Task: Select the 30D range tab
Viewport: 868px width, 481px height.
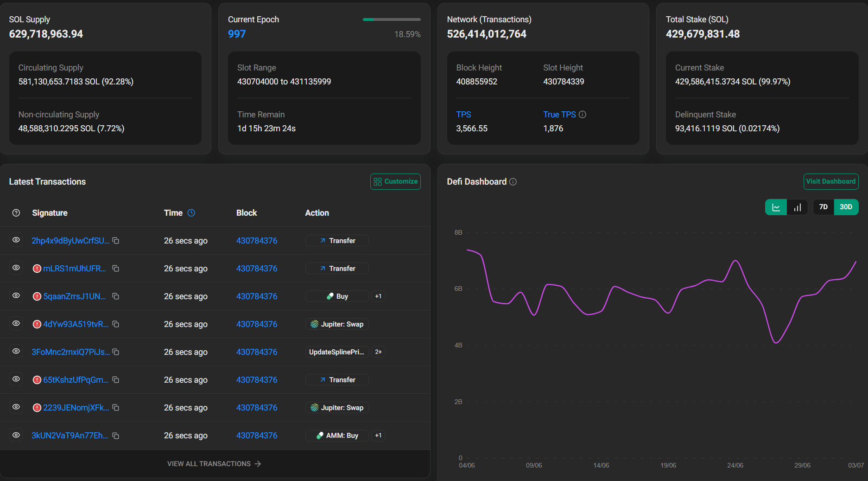Action: [x=846, y=207]
